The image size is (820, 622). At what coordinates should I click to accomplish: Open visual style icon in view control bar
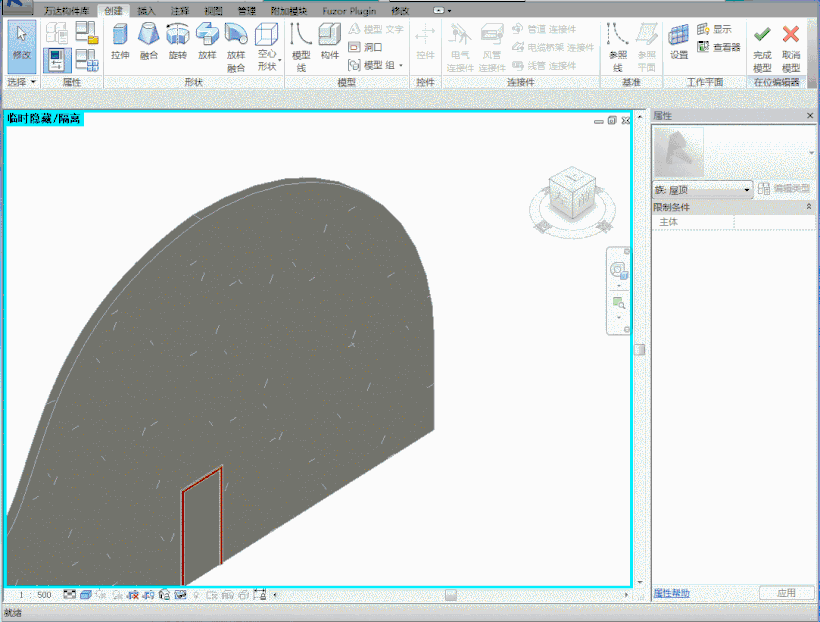pos(86,595)
